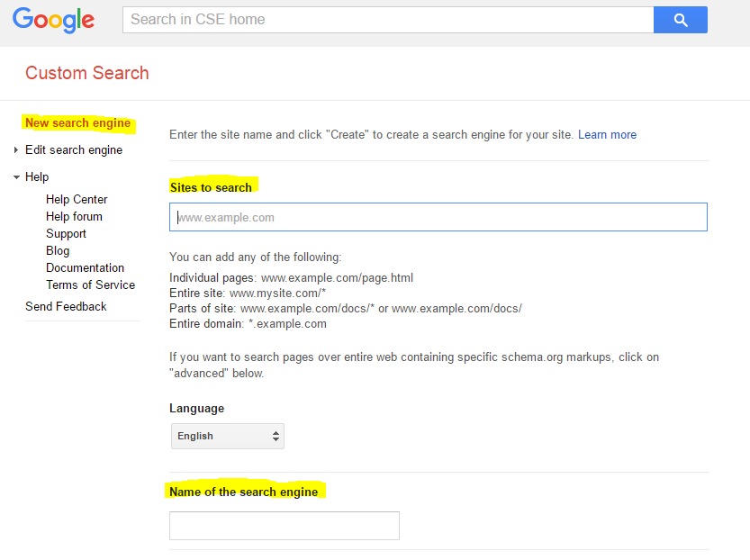The image size is (750, 560).
Task: Open the Custom Search heading link
Action: click(87, 73)
